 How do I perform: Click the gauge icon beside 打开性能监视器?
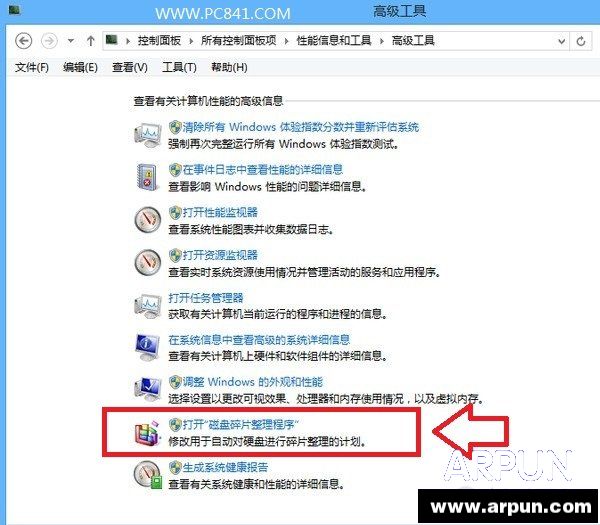pyautogui.click(x=148, y=220)
